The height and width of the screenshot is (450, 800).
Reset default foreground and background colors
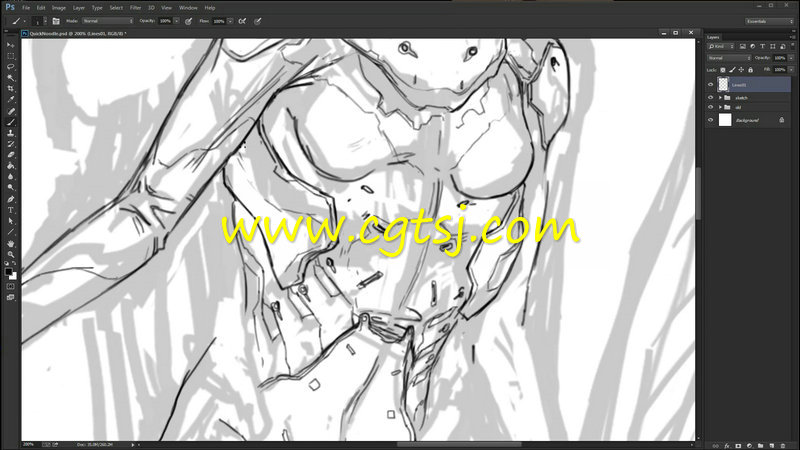pyautogui.click(x=7, y=263)
